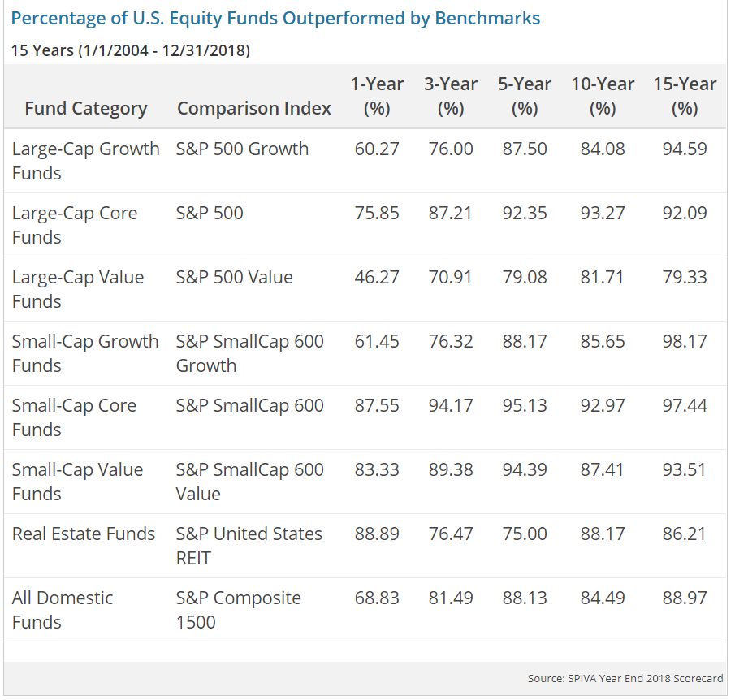
Task: Click the S&P United States REIT cell
Action: pyautogui.click(x=249, y=546)
